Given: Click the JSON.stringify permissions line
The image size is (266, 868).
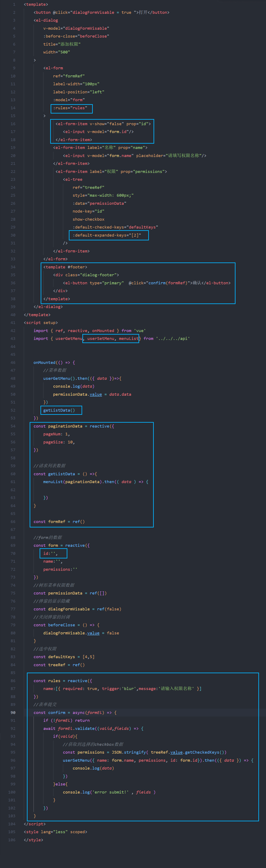Looking at the screenshot, I should point(145,752).
